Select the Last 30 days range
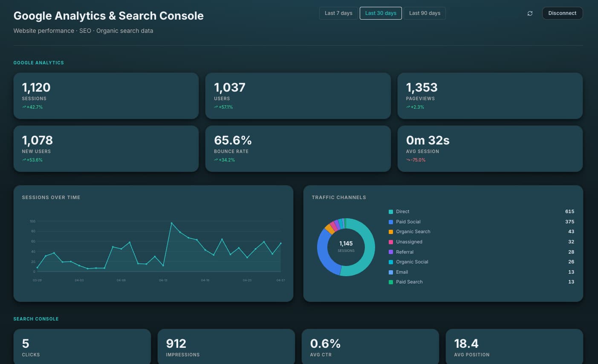The image size is (598, 364). 381,13
